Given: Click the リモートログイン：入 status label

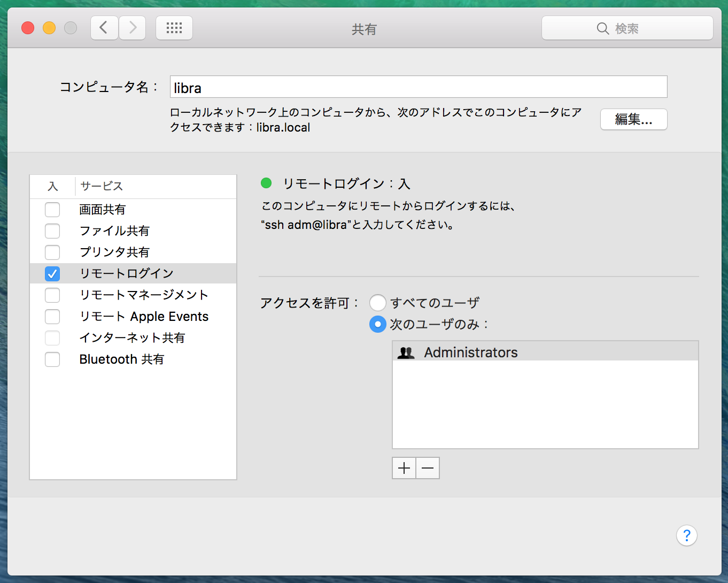Looking at the screenshot, I should (346, 184).
